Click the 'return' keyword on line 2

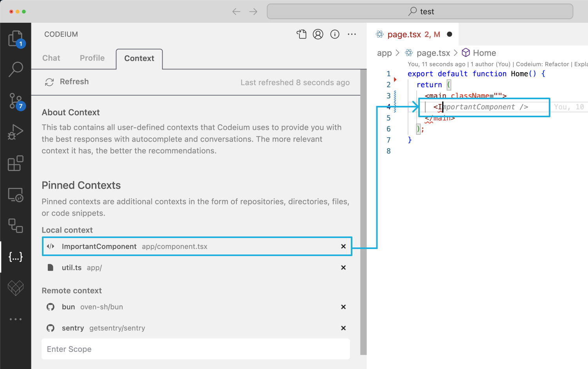[429, 85]
